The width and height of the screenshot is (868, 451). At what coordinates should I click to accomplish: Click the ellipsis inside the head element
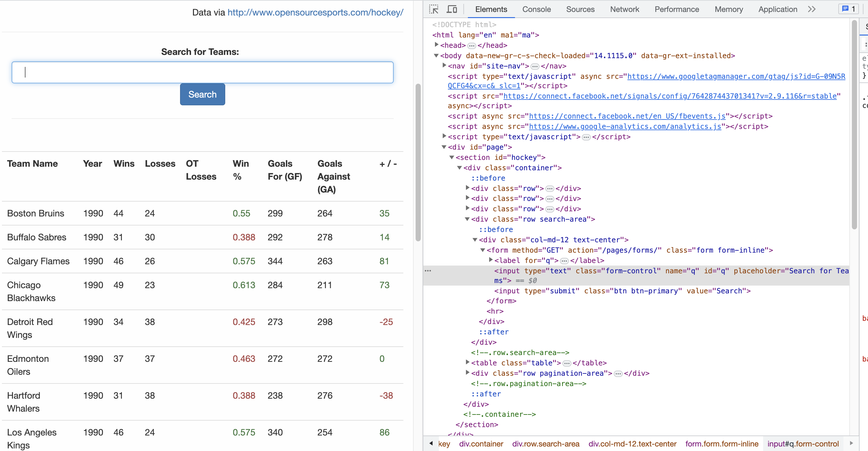(471, 45)
